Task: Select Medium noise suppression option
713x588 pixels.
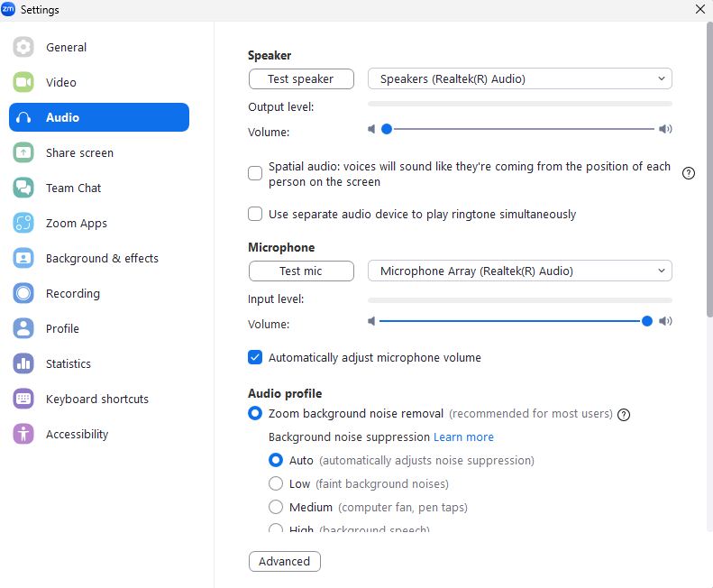Action: pyautogui.click(x=276, y=507)
